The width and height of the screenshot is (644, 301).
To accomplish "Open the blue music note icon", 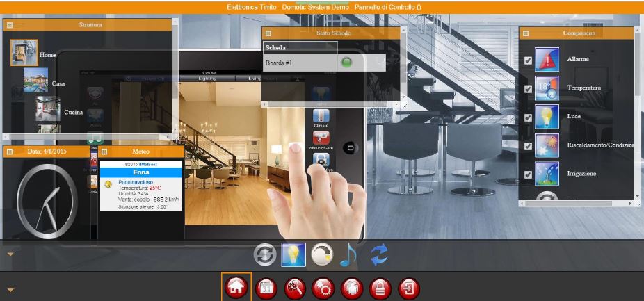I will tap(348, 254).
